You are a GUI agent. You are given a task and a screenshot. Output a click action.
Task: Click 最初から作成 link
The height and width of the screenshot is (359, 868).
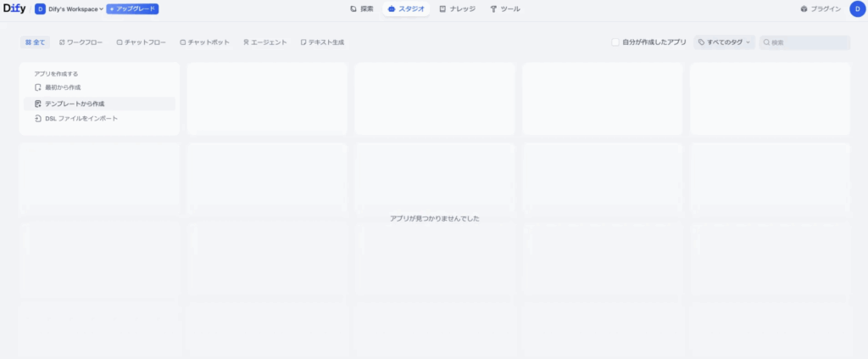[x=63, y=87]
